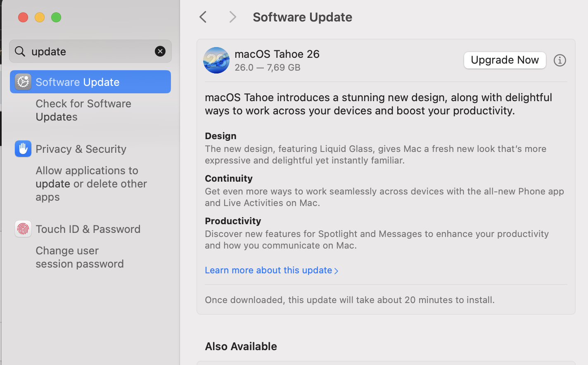Viewport: 588px width, 365px height.
Task: Click the magnifying glass search icon
Action: click(20, 51)
